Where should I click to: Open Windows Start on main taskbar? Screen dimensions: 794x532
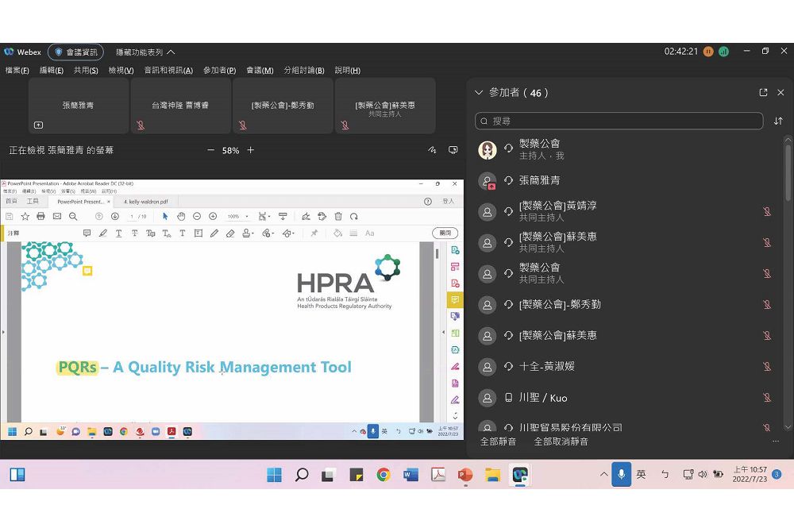pos(274,475)
